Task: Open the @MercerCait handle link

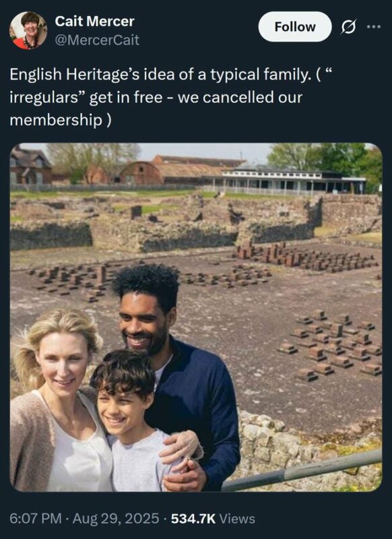Action: tap(97, 40)
